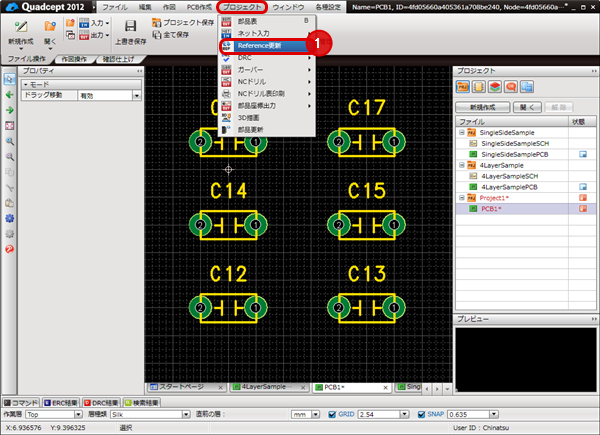The height and width of the screenshot is (435, 600).
Task: Switch to the 確認仕上げ ribbon tab
Action: coord(119,59)
